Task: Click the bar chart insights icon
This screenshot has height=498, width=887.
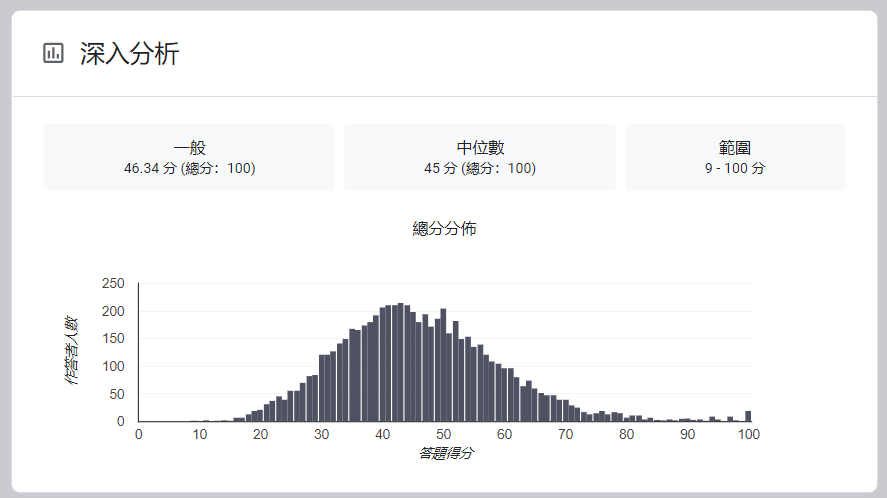Action: click(x=53, y=53)
